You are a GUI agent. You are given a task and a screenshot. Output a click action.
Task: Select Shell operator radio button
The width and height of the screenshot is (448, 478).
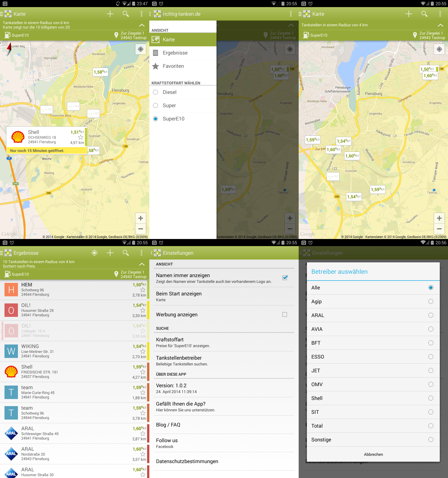pos(431,398)
